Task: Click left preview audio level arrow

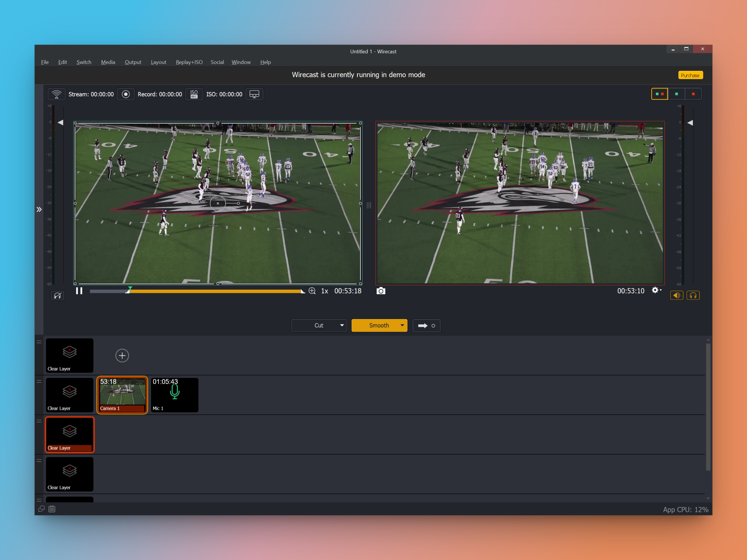Action: (60, 123)
